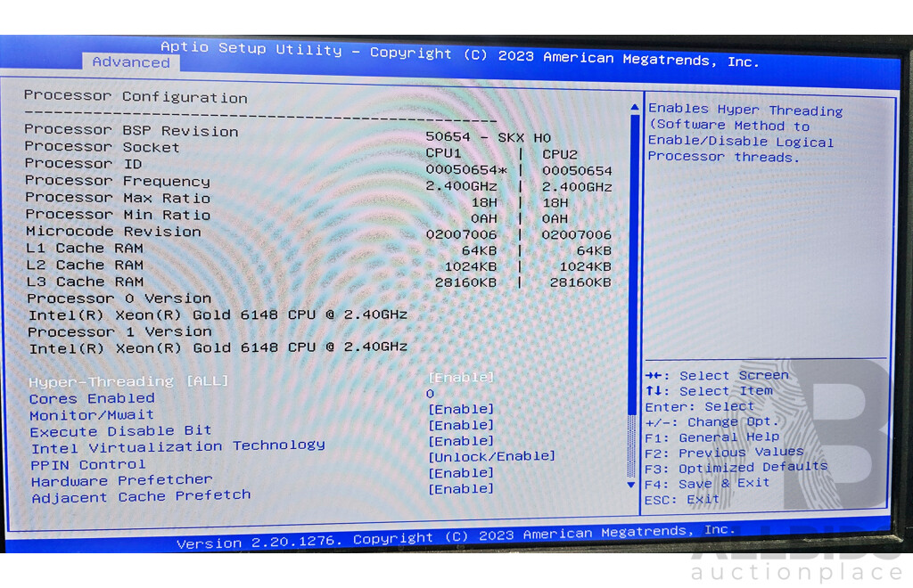913x588 pixels.
Task: Click F2: Previous Values
Action: 724,452
